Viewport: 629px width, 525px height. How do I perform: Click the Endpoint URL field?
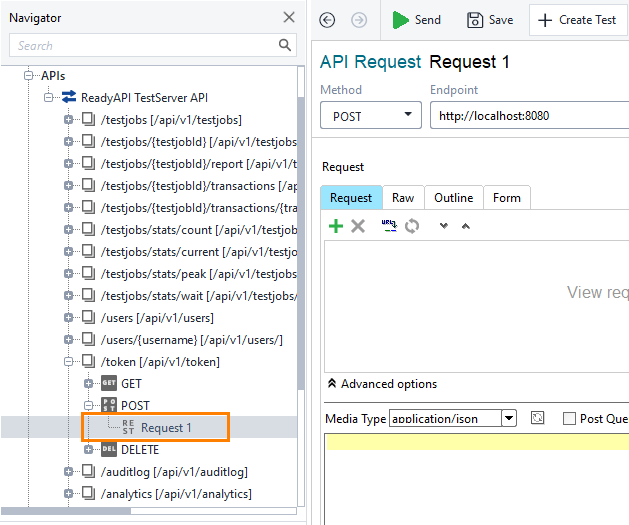click(530, 115)
